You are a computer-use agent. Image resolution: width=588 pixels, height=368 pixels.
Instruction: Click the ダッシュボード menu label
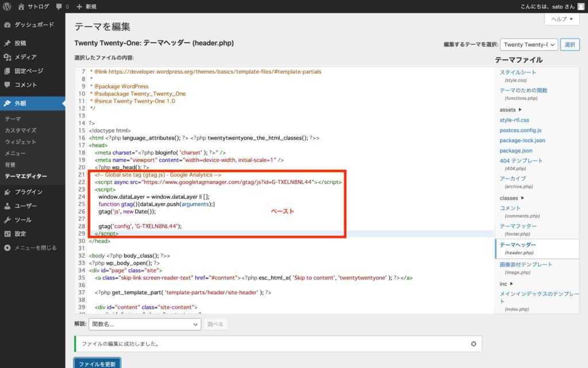click(34, 25)
